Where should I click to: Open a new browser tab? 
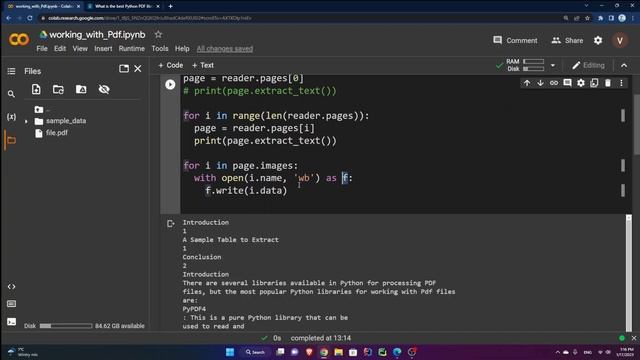(x=170, y=7)
